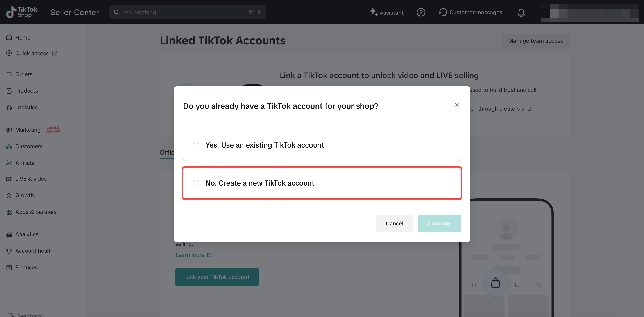Screen dimensions: 644x317
Task: Click the blurred account profile area
Action: point(590,13)
